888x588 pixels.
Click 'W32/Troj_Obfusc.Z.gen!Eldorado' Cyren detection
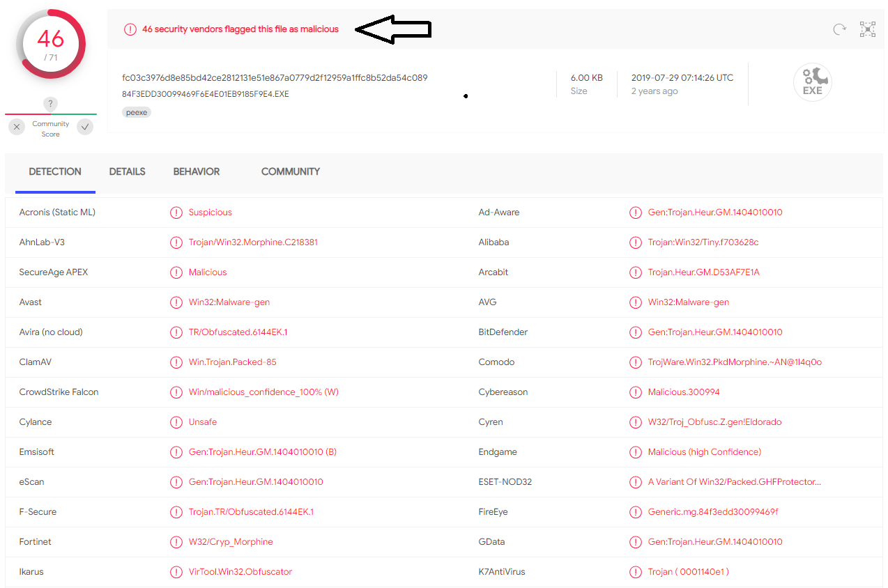click(x=715, y=422)
